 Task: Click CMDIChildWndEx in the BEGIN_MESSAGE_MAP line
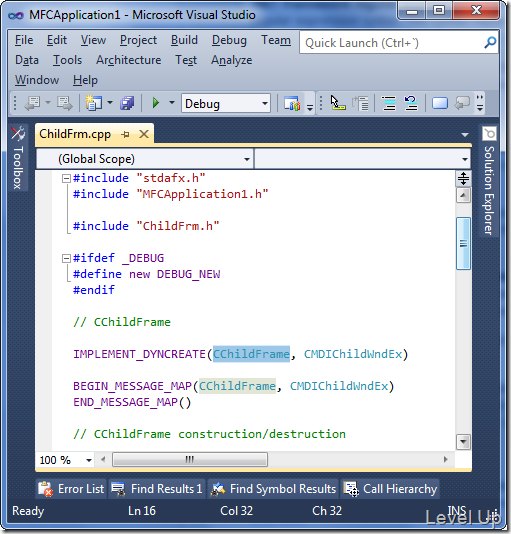(x=339, y=386)
